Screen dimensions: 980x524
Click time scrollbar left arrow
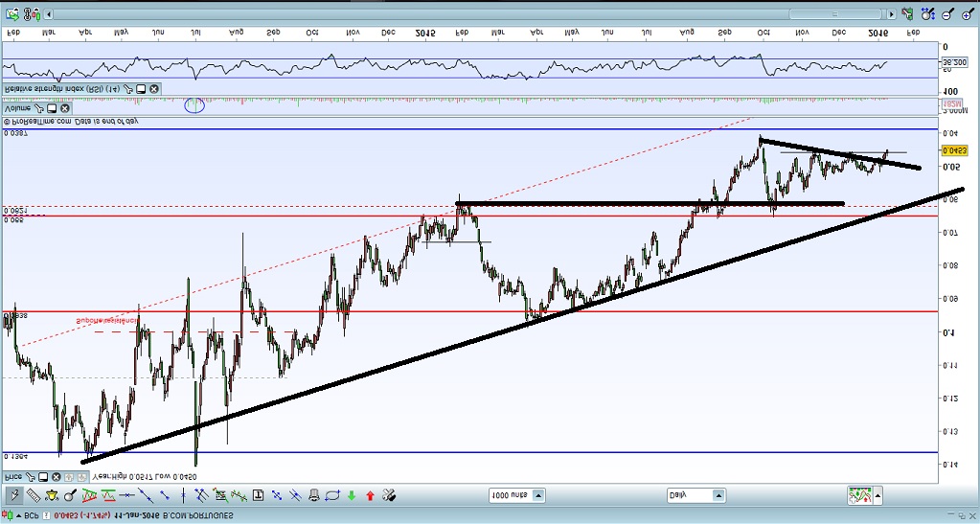coord(50,13)
